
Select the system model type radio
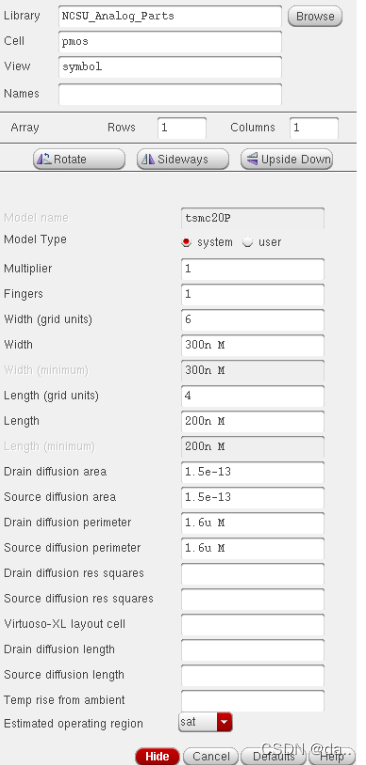point(186,242)
